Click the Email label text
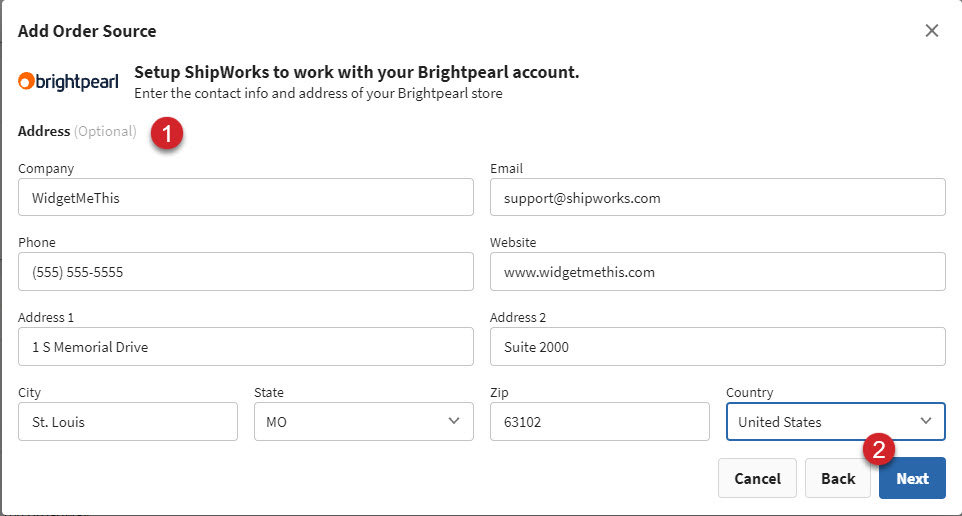Image resolution: width=962 pixels, height=516 pixels. 506,169
